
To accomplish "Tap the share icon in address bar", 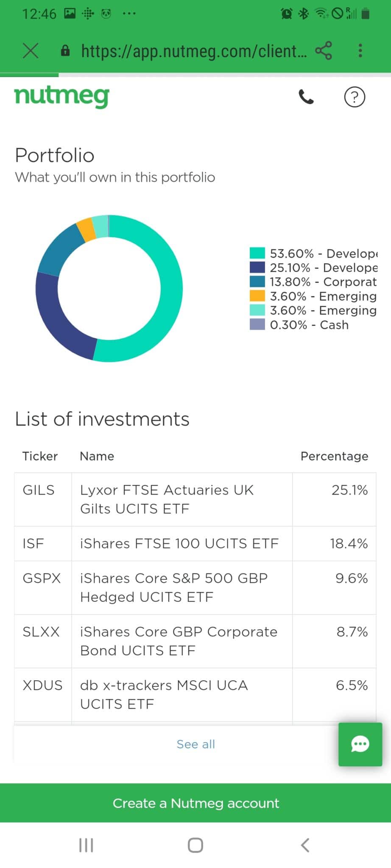I will coord(324,51).
